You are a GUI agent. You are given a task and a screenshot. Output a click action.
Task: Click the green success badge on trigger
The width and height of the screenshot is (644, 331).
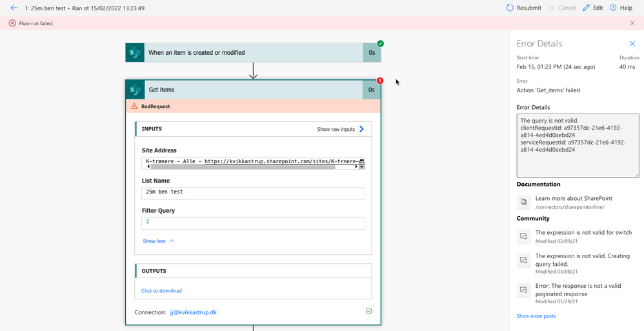(x=381, y=43)
